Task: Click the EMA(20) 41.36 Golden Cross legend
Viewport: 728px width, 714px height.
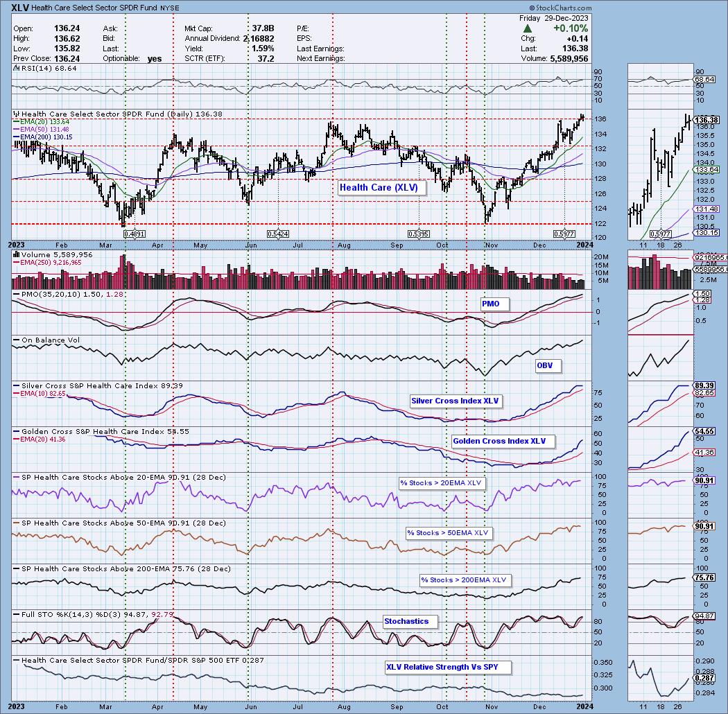Action: [x=40, y=439]
